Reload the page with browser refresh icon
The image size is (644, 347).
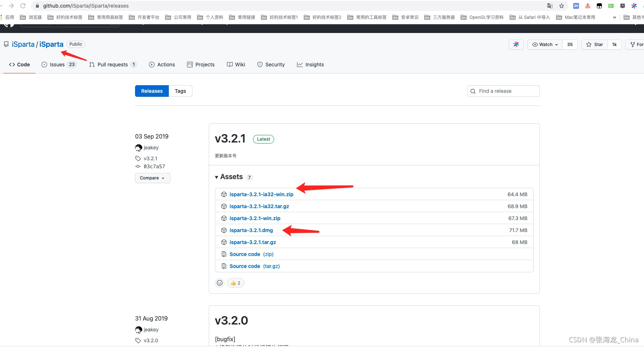pyautogui.click(x=23, y=6)
